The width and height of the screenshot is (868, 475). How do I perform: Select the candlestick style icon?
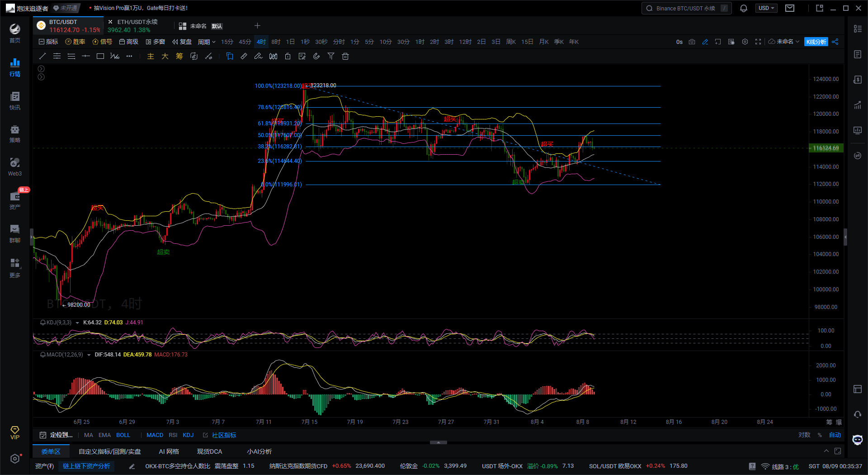coord(273,56)
